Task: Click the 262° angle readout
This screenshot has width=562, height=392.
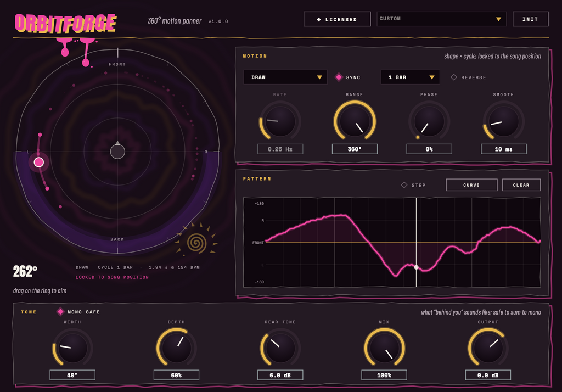Action: (x=25, y=271)
